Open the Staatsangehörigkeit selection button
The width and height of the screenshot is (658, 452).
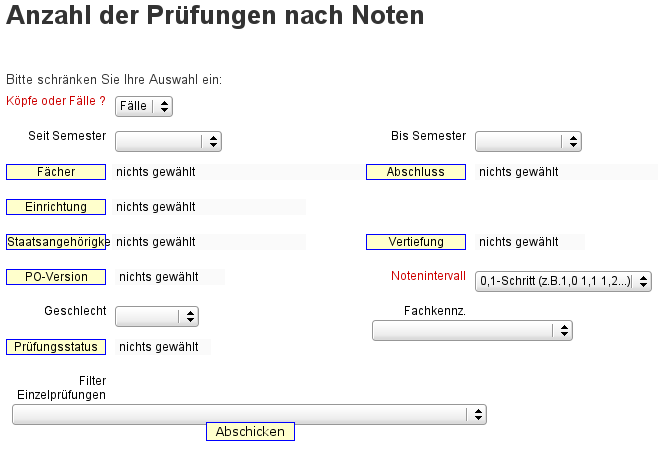coord(56,242)
